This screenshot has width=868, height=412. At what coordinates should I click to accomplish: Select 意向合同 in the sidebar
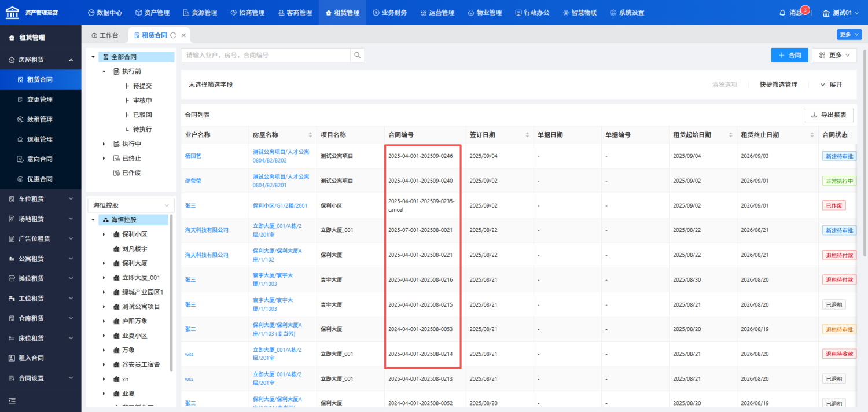39,159
